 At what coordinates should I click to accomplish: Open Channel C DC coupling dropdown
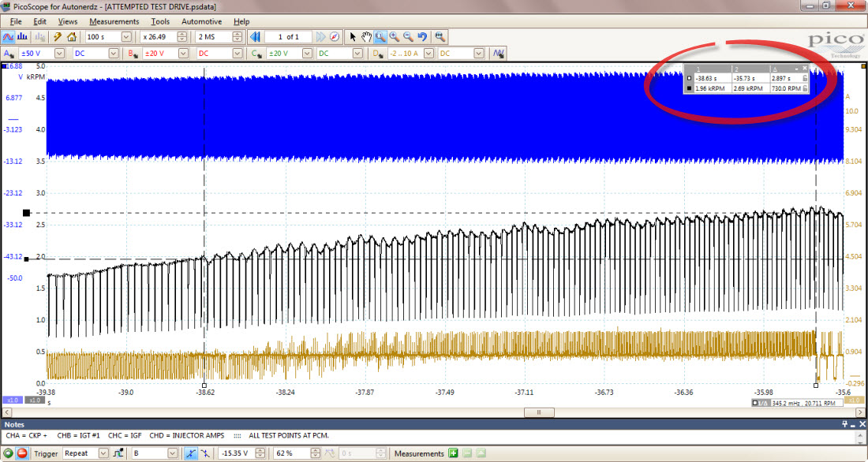[357, 54]
